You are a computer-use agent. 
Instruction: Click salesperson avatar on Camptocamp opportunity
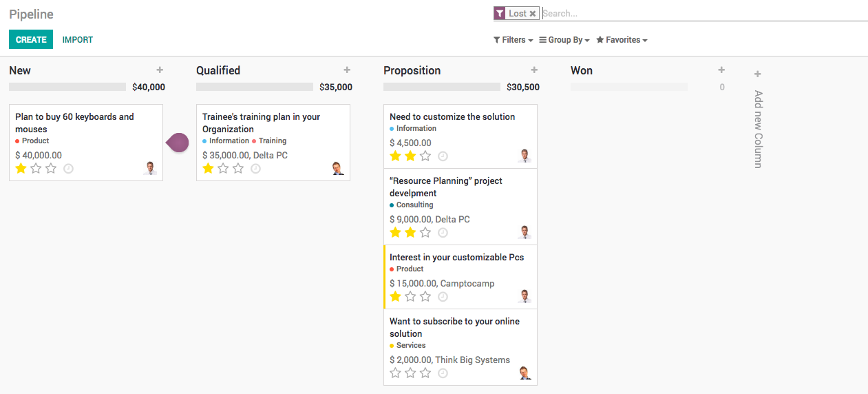coord(525,296)
